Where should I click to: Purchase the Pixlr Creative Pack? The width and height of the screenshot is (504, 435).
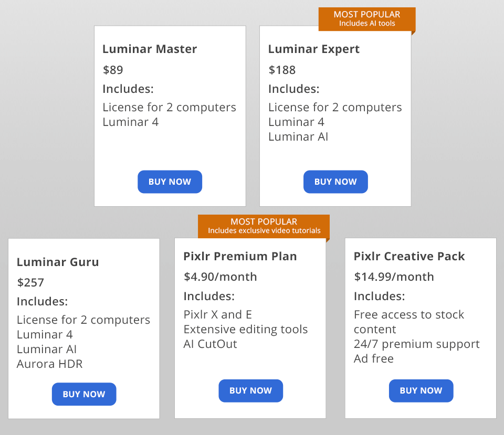tap(421, 390)
